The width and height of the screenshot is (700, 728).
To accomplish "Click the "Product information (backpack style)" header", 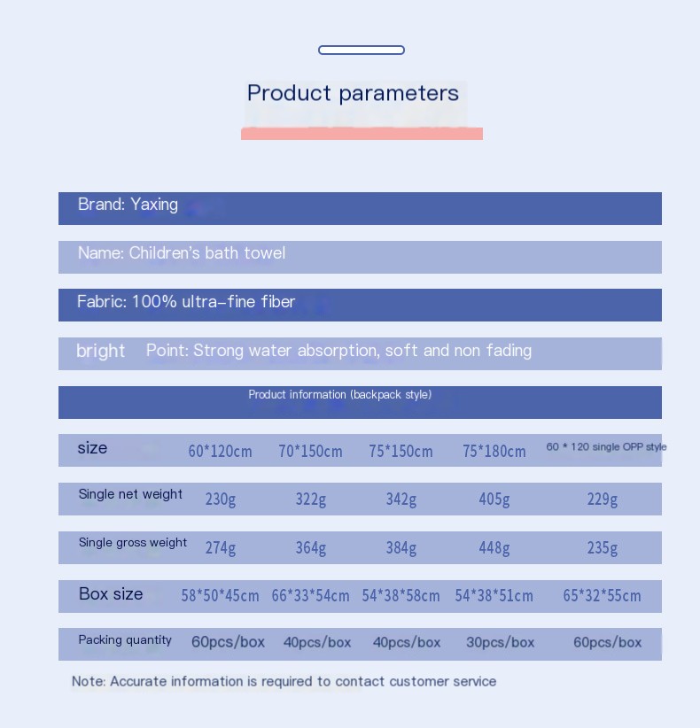I will click(x=340, y=395).
